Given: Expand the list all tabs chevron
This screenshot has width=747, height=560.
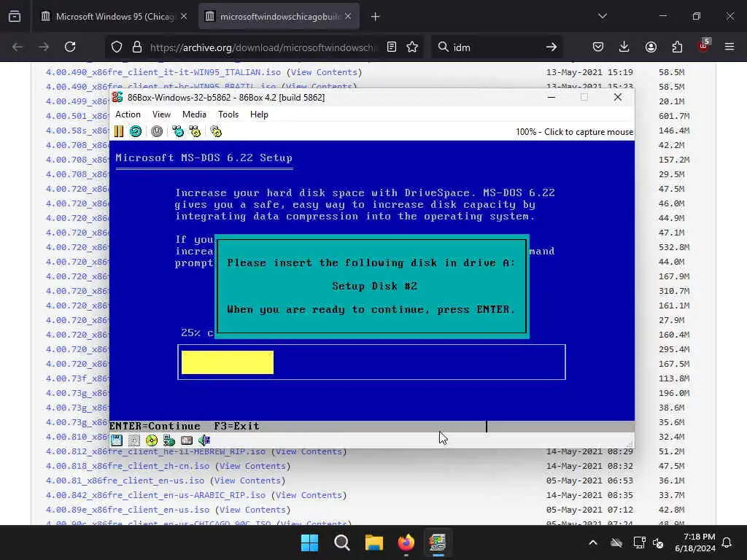Looking at the screenshot, I should [602, 16].
